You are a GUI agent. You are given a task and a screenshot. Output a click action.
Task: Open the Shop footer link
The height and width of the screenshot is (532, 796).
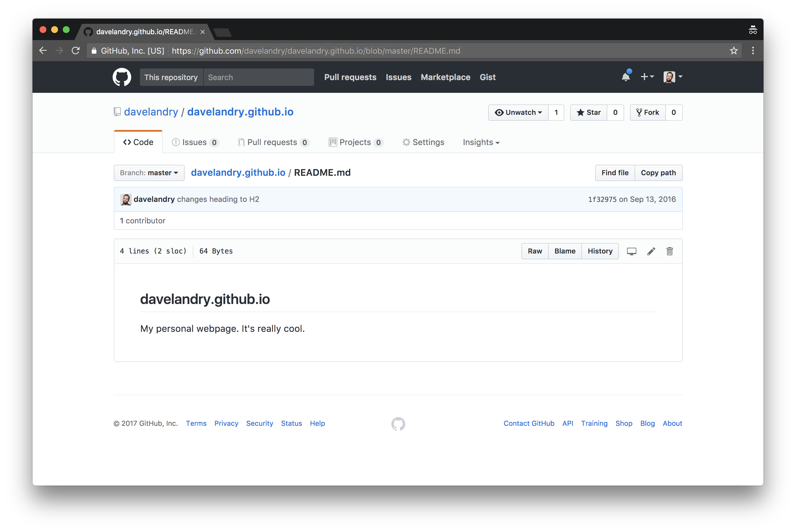coord(624,424)
